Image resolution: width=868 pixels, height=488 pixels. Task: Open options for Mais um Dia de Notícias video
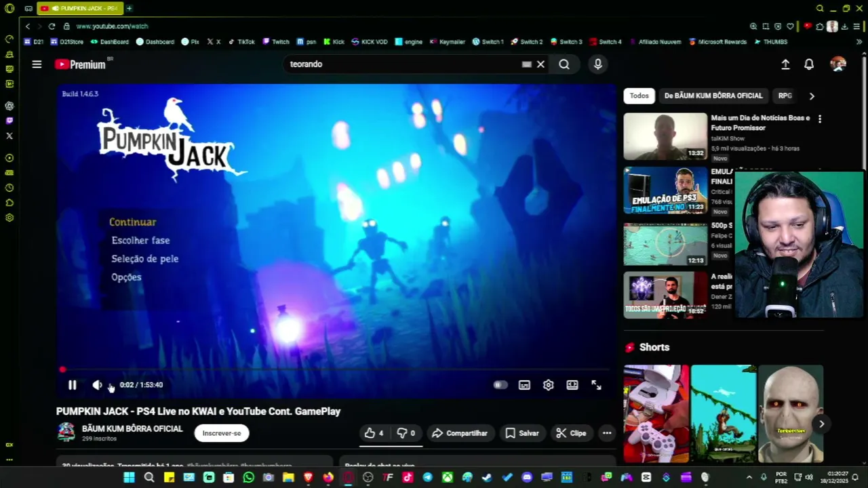tap(819, 119)
